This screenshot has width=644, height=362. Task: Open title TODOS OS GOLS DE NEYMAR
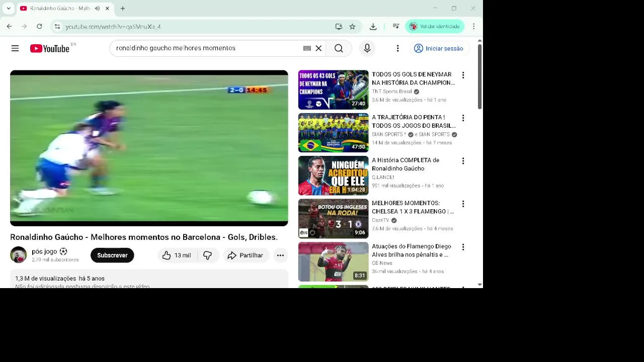(413, 78)
